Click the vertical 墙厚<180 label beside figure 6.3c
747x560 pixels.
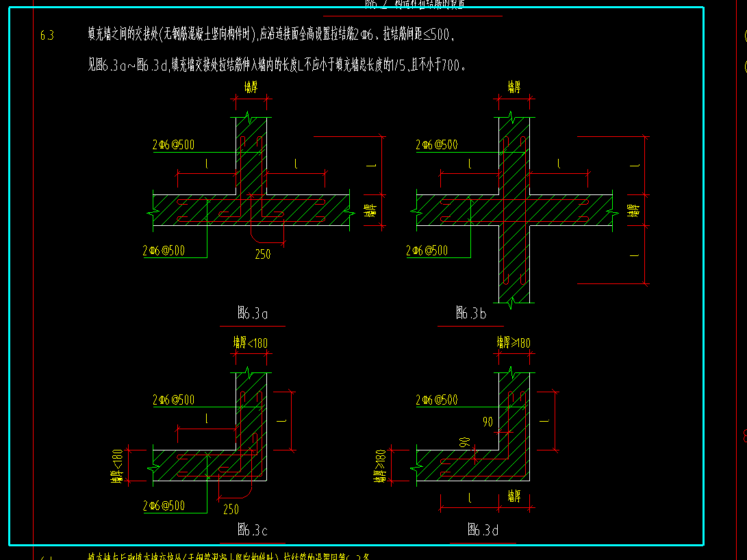pos(116,466)
